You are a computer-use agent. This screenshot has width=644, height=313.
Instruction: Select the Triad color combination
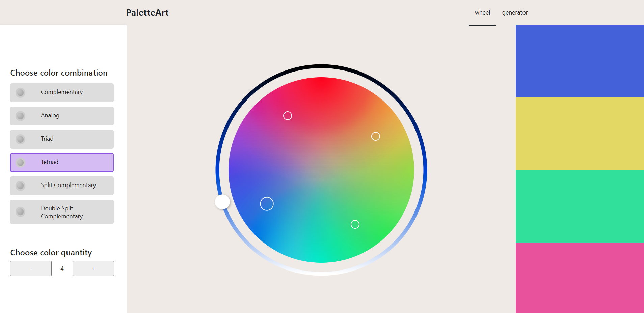tap(62, 139)
